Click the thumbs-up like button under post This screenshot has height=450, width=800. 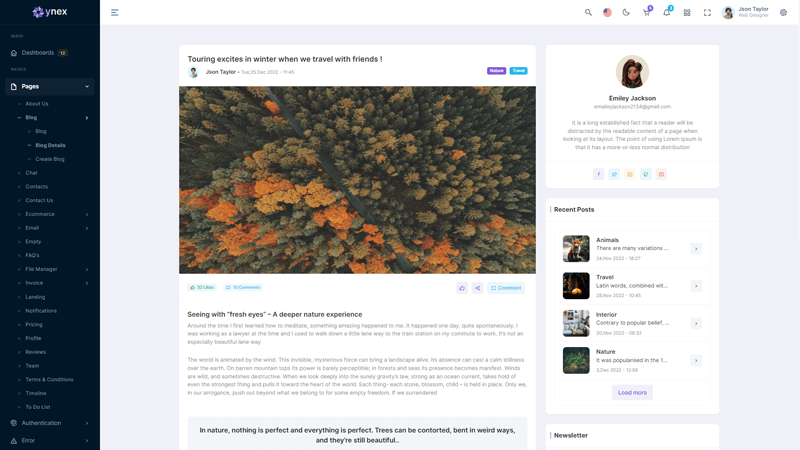462,288
